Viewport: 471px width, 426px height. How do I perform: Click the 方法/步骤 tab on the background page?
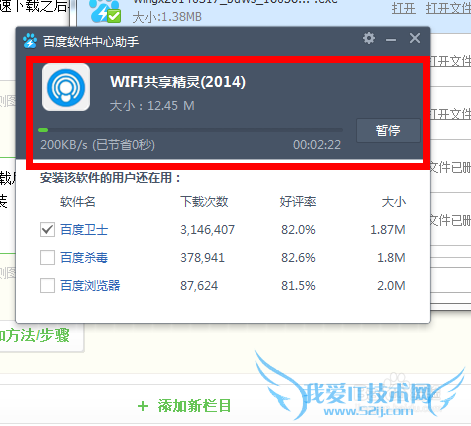pyautogui.click(x=36, y=335)
